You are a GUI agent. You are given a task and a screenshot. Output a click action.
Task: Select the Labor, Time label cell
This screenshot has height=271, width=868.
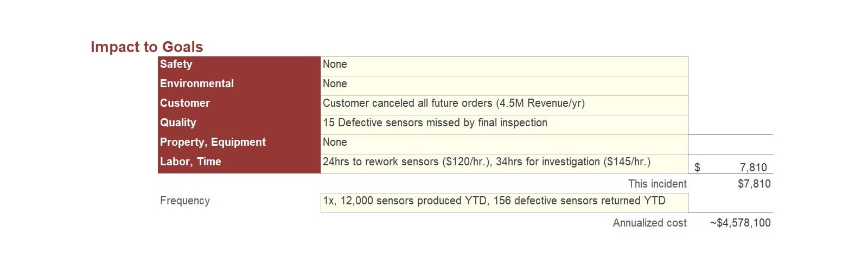(239, 164)
